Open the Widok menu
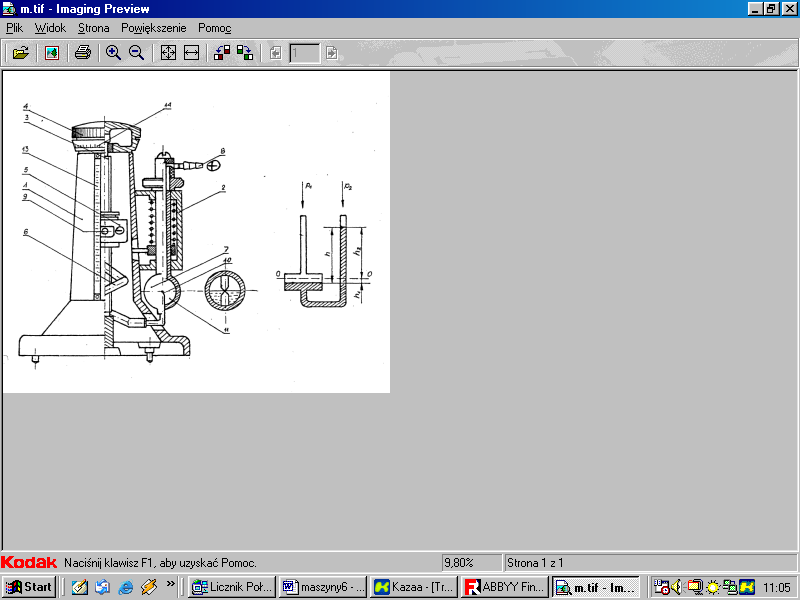This screenshot has width=800, height=600. [x=50, y=28]
